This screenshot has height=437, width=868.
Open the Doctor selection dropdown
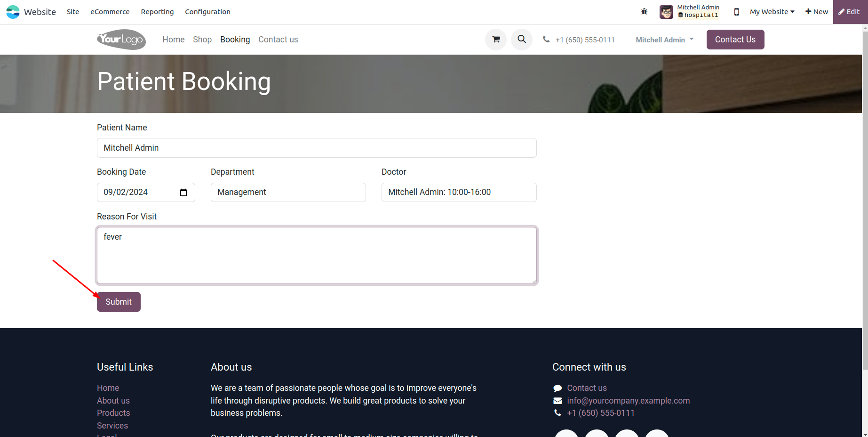coord(459,192)
